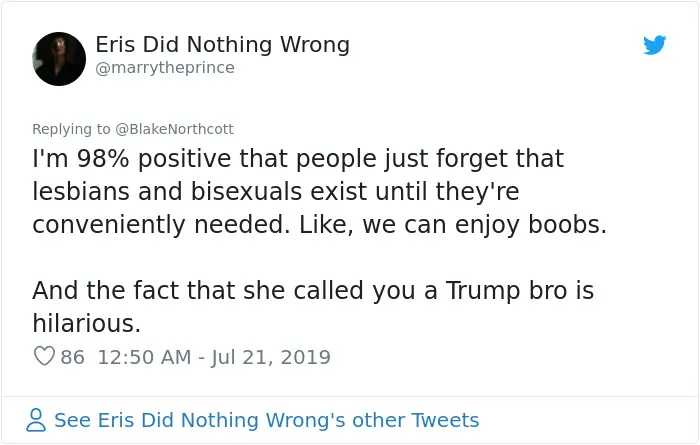
Task: Click the "Replying to" label
Action: coord(71,129)
